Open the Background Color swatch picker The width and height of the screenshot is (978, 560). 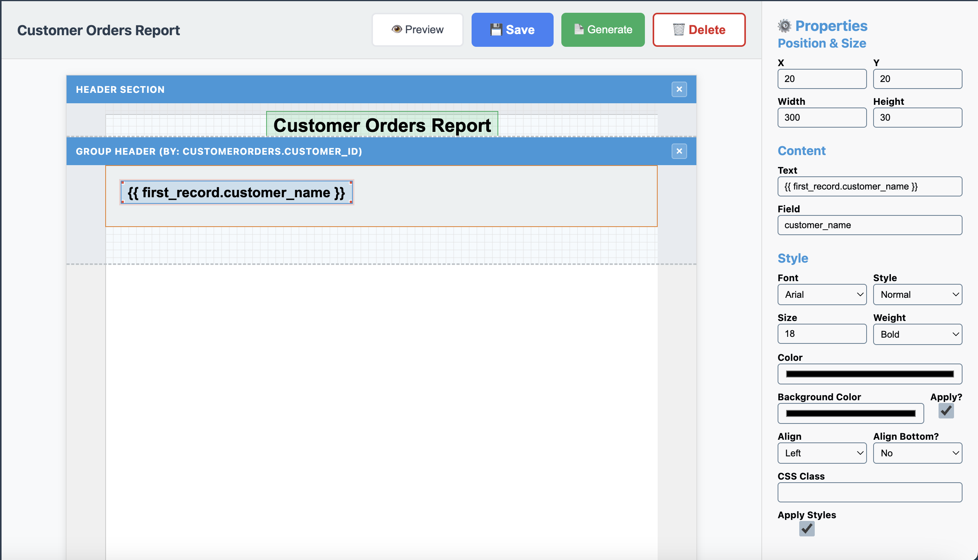coord(850,413)
